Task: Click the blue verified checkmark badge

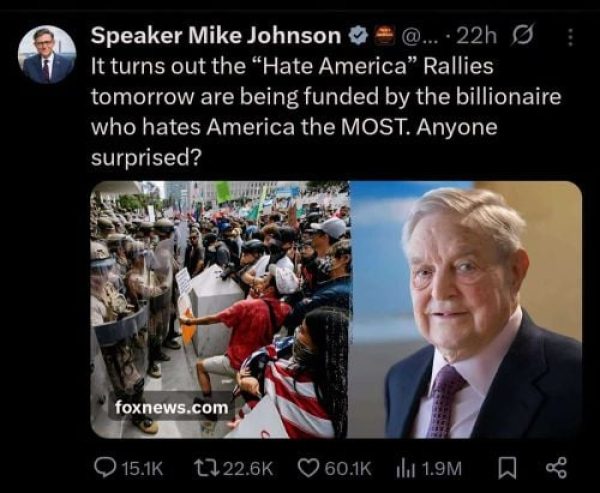Action: (358, 36)
